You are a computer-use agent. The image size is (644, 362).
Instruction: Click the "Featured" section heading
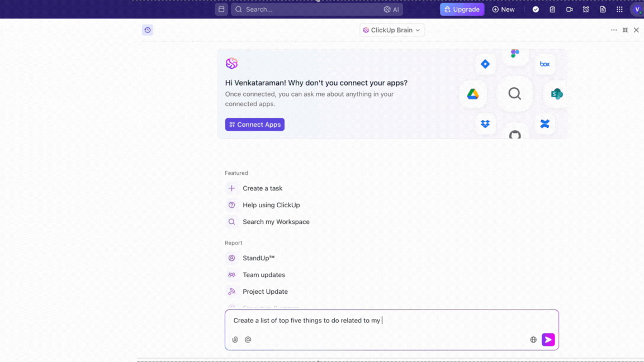coord(236,173)
